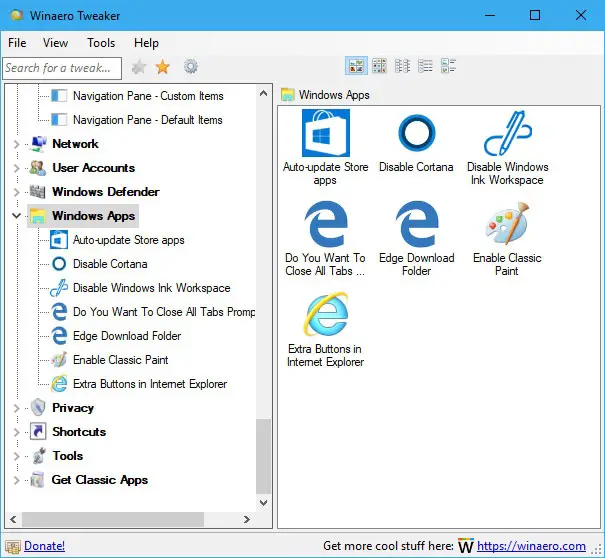This screenshot has height=558, width=605.
Task: Open the Tools menu
Action: pyautogui.click(x=101, y=42)
